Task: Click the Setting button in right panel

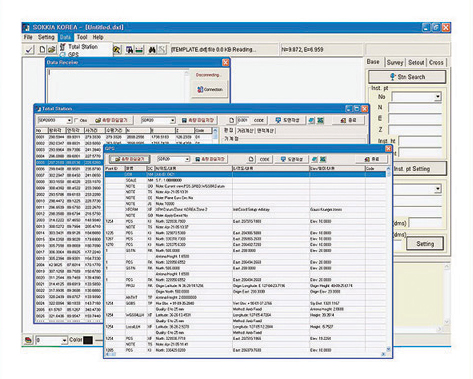Action: (x=425, y=244)
